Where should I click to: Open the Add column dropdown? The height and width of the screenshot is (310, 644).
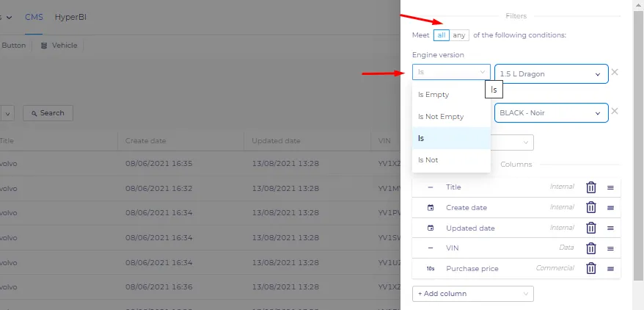point(473,294)
